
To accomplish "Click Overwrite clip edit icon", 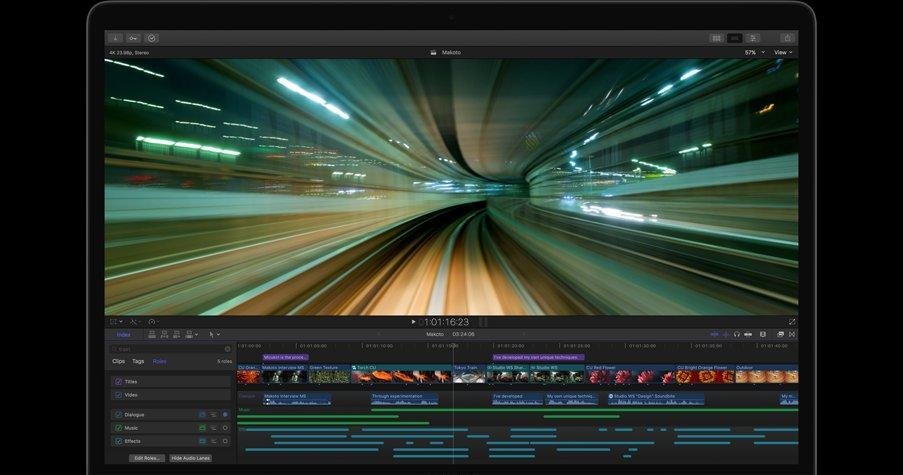I will [188, 334].
